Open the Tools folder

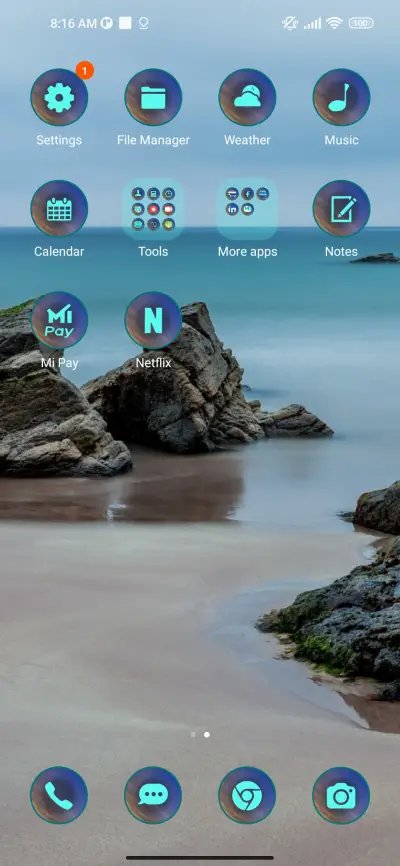(x=153, y=209)
